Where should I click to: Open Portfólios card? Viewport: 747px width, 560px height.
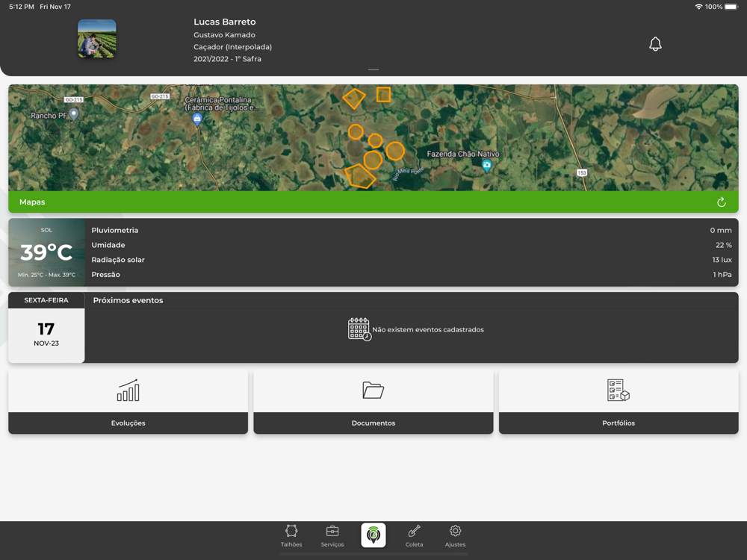[619, 402]
